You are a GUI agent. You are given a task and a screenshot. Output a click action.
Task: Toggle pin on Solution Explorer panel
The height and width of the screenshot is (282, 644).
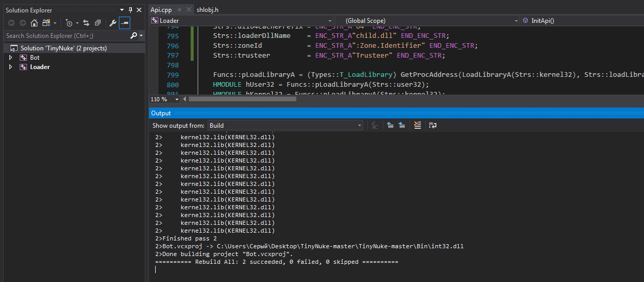click(130, 10)
